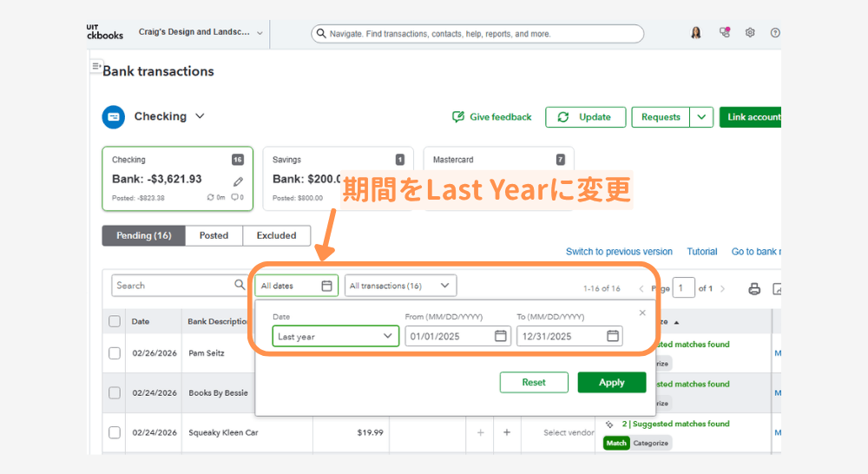The width and height of the screenshot is (868, 474).
Task: Click the Reset button
Action: [534, 382]
